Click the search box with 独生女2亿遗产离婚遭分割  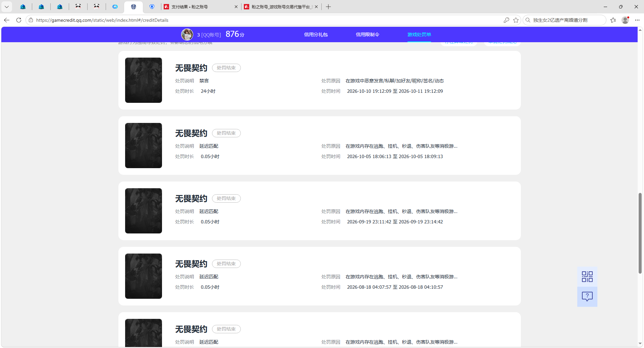point(565,20)
